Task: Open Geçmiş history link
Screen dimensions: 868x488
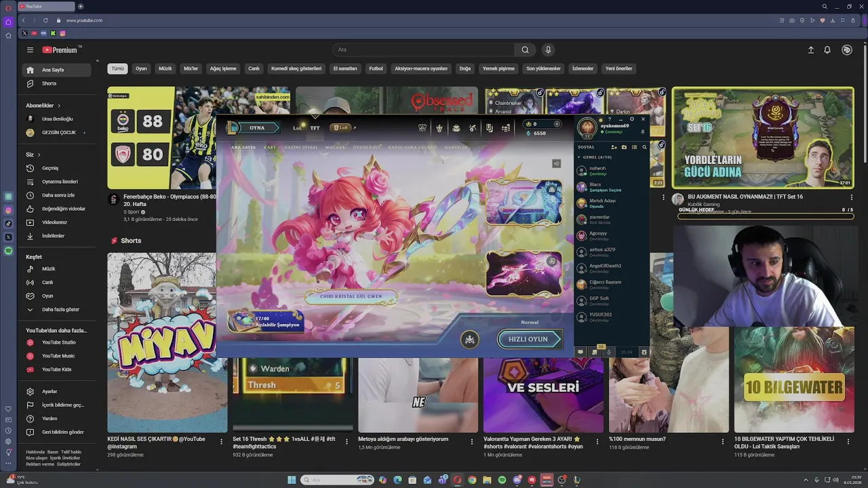Action: (x=58, y=168)
